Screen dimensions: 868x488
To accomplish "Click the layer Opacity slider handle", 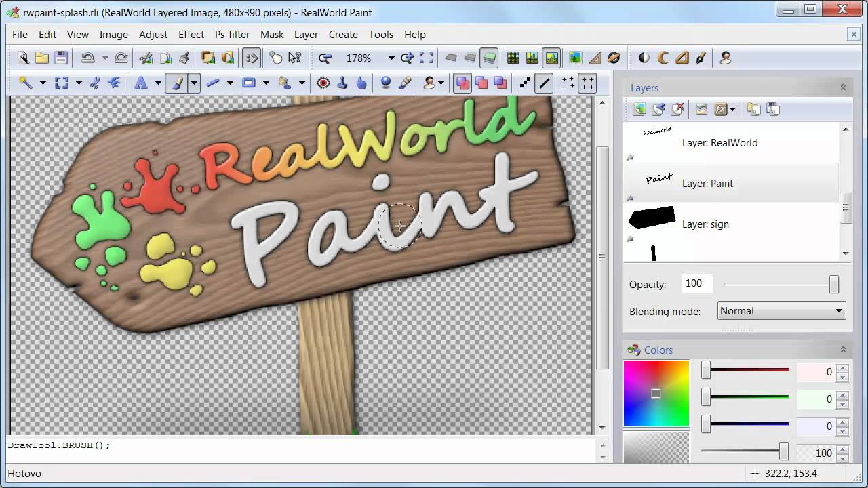I will (x=834, y=284).
